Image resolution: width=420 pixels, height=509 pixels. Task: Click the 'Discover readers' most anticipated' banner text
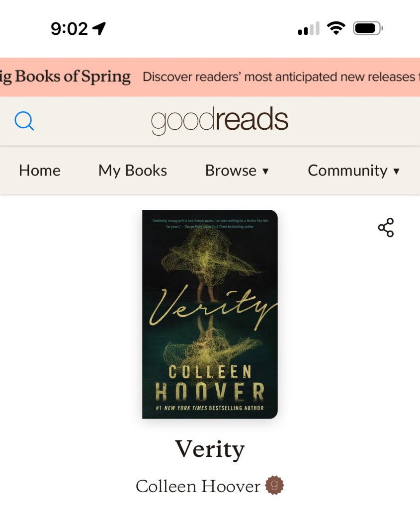click(x=279, y=77)
